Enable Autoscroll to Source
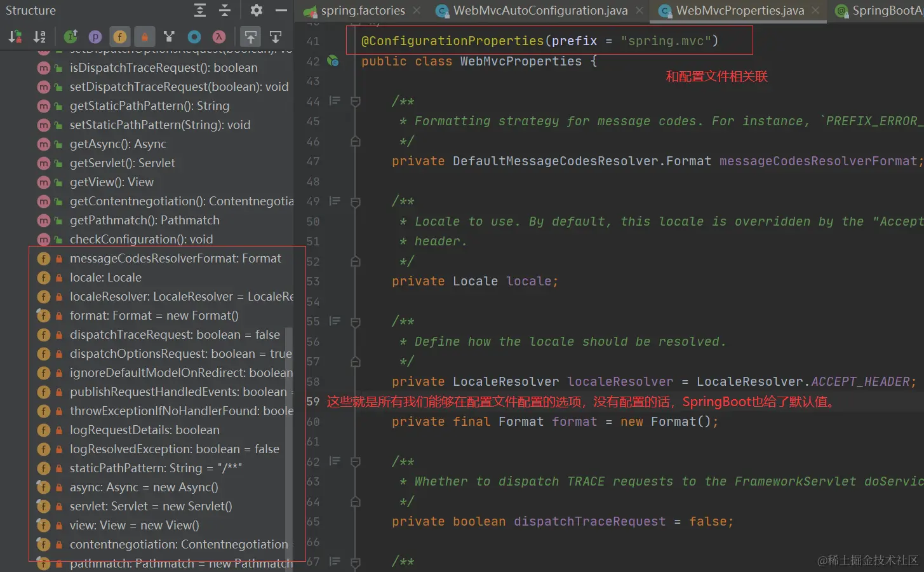The width and height of the screenshot is (924, 572). tap(251, 37)
